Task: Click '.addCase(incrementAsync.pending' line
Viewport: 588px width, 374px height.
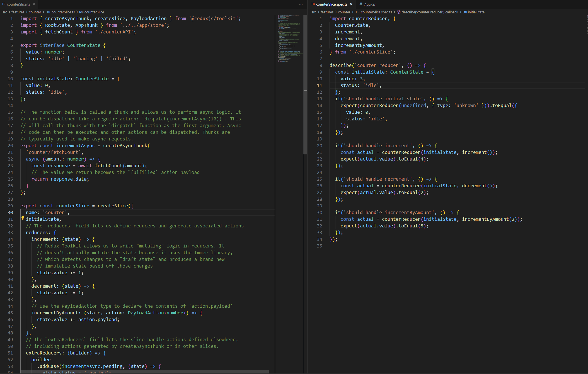Action: (x=99, y=366)
